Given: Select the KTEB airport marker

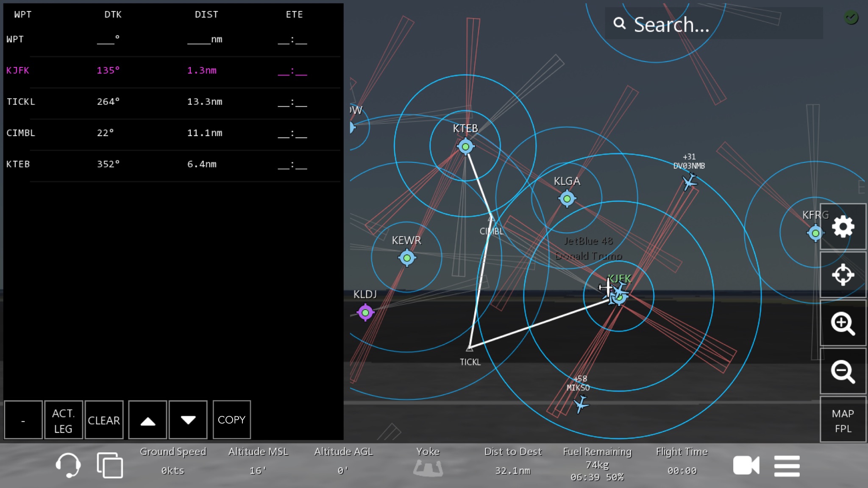Looking at the screenshot, I should tap(465, 147).
